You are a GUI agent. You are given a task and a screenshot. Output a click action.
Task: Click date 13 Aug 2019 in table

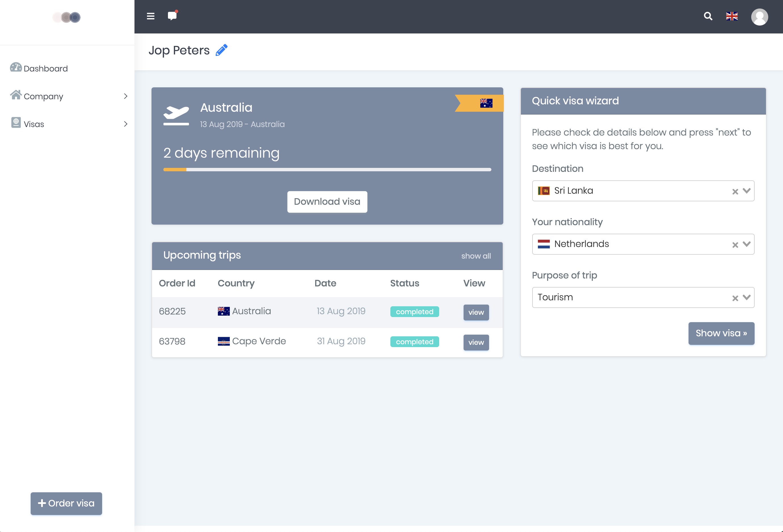[341, 311]
